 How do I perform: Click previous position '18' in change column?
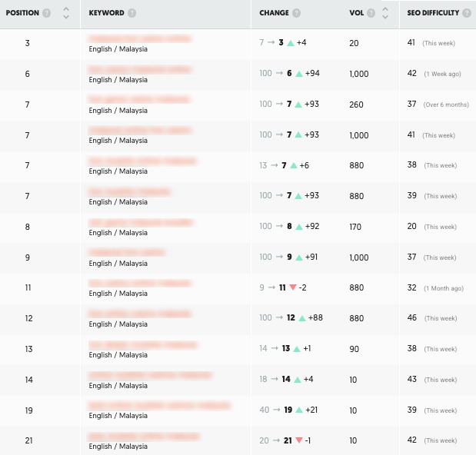click(263, 379)
